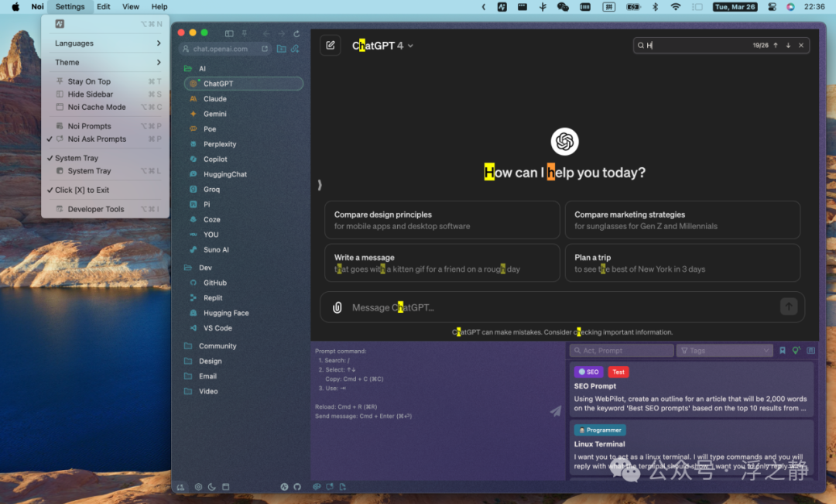This screenshot has width=836, height=504.
Task: Jump to the previous search match
Action: (775, 46)
